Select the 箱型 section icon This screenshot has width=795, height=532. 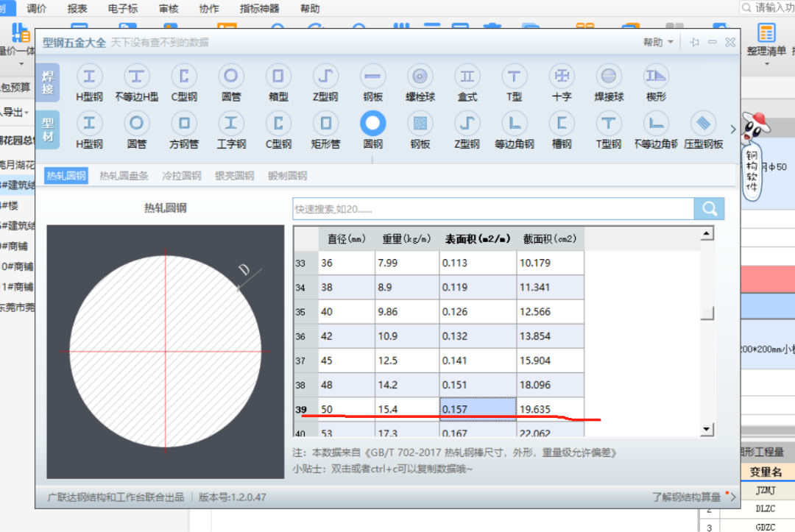pos(278,77)
